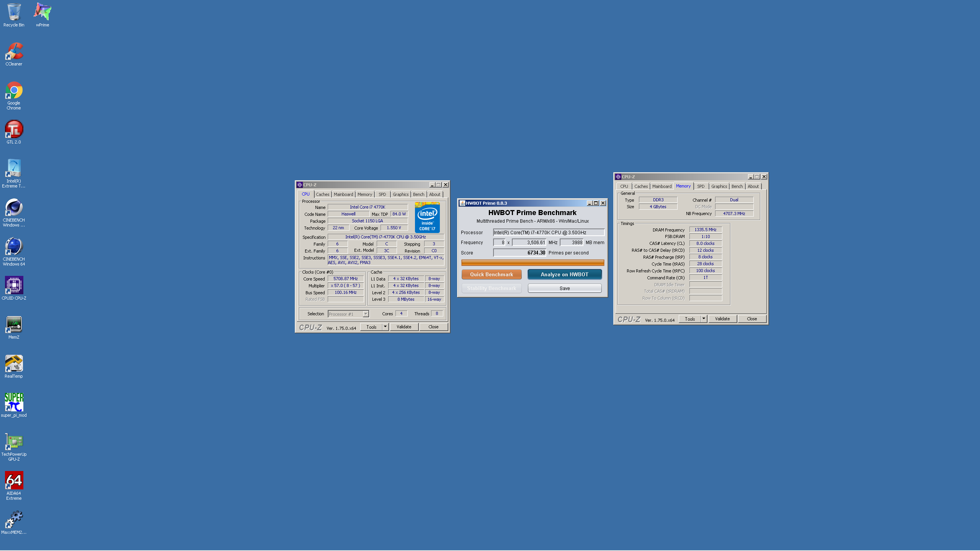
Task: Click the HWBOT Prime title bar icon
Action: [462, 203]
